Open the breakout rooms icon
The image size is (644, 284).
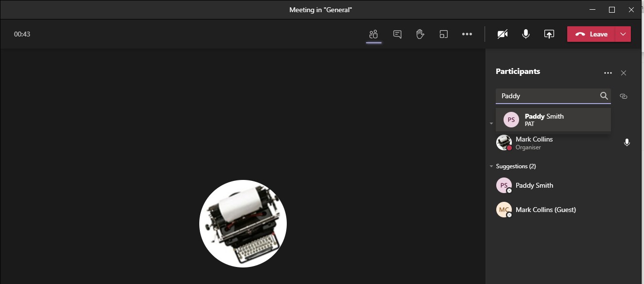coord(443,34)
